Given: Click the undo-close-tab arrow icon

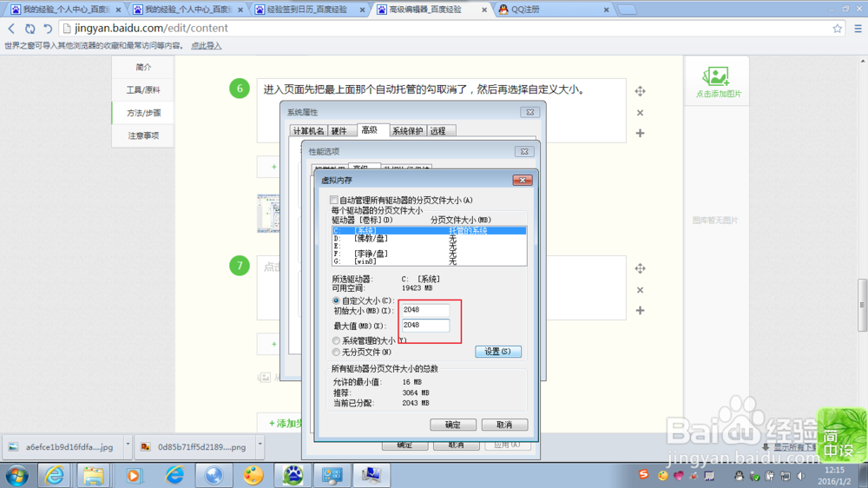Looking at the screenshot, I should (48, 29).
